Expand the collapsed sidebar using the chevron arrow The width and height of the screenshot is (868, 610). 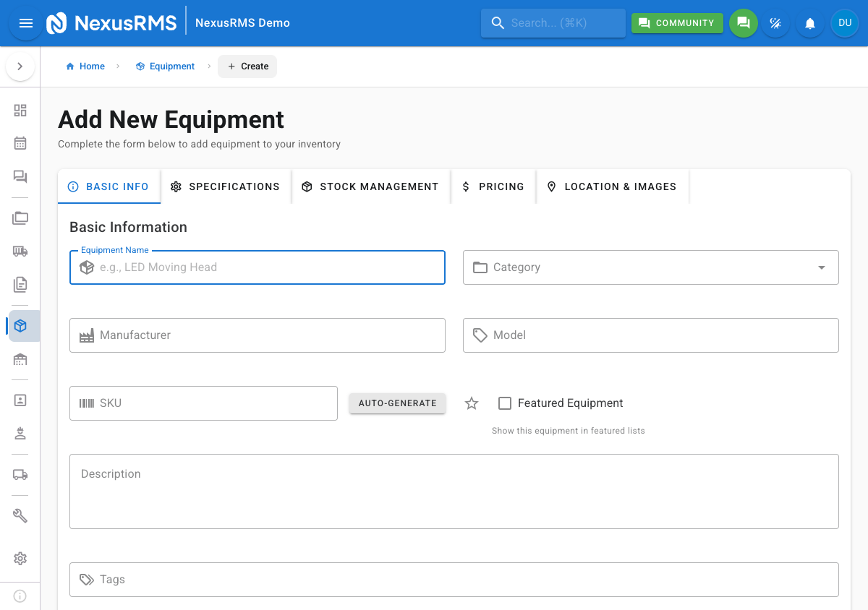(x=20, y=66)
